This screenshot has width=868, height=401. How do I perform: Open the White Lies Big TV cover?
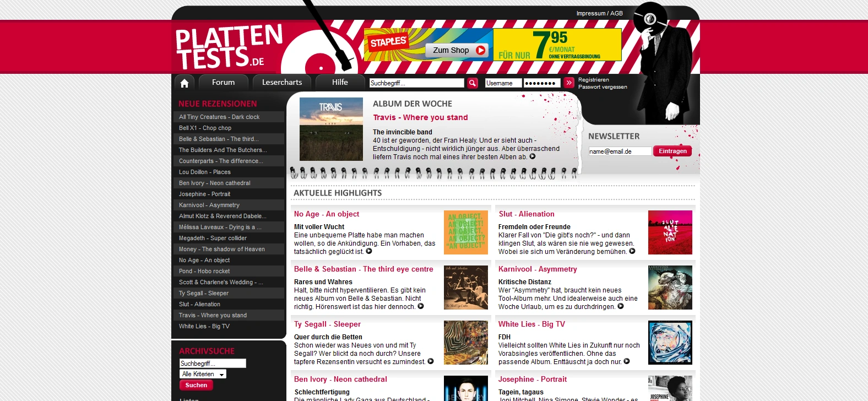click(x=670, y=343)
